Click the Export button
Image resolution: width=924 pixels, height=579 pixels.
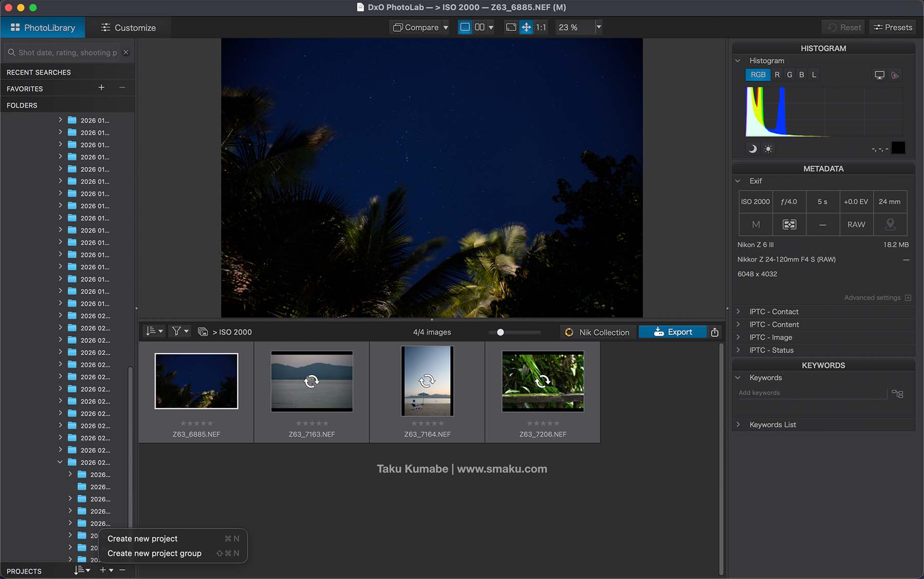coord(673,332)
